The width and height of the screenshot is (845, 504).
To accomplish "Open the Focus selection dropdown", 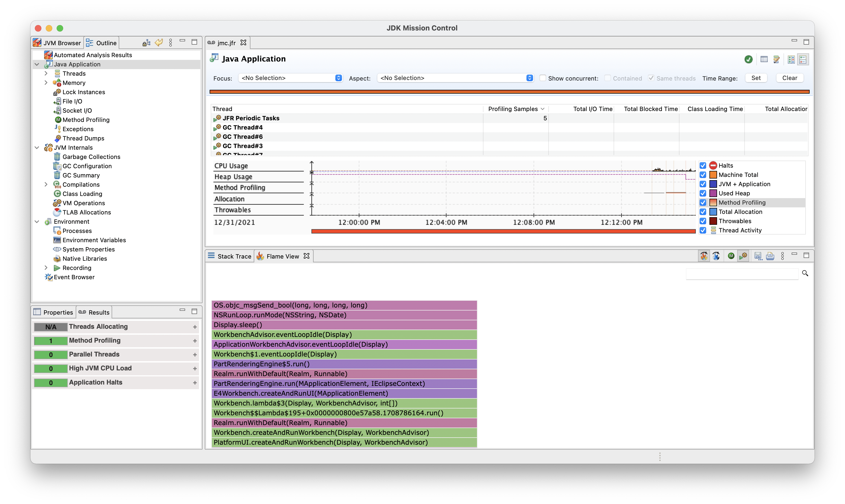I will 290,78.
